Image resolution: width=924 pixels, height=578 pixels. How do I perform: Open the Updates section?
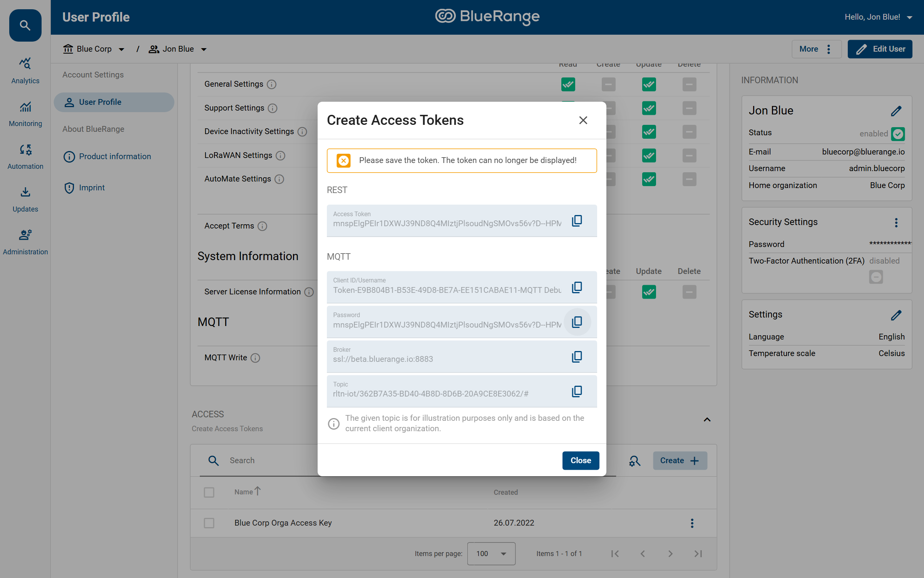[25, 200]
